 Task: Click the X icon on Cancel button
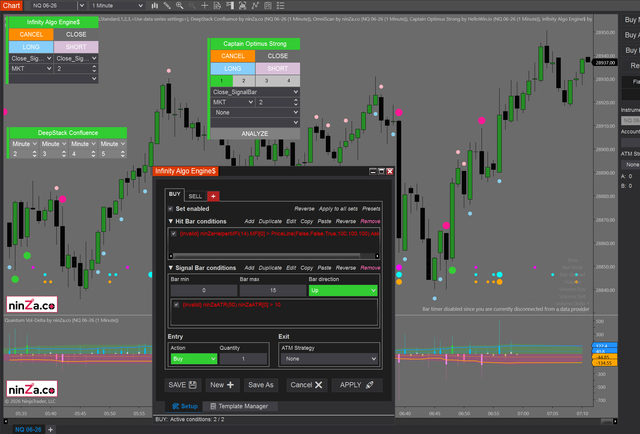coord(319,385)
